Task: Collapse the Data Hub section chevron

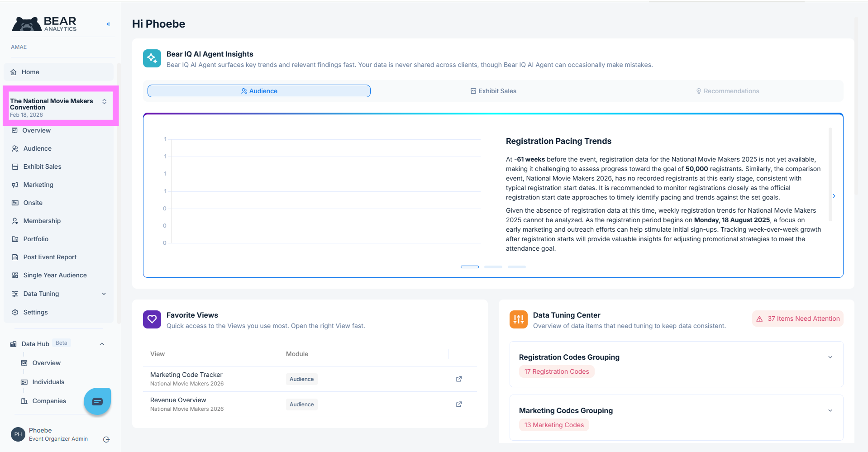Action: click(x=102, y=344)
